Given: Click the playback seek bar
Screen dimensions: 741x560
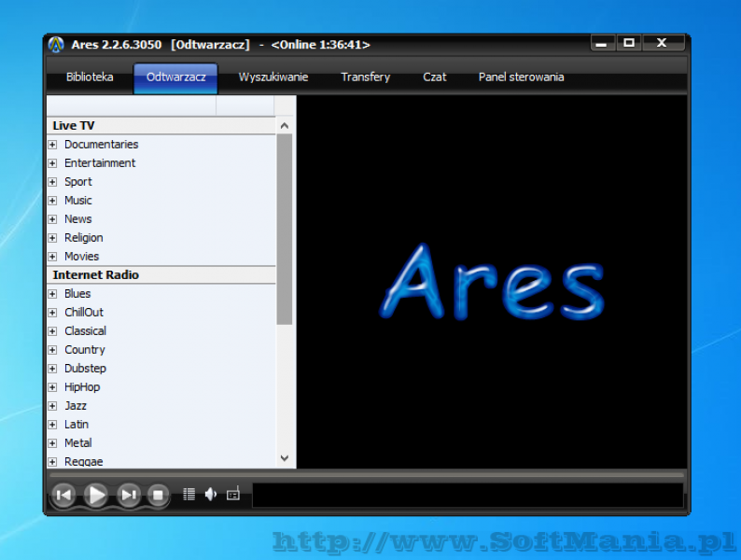Looking at the screenshot, I should [367, 474].
